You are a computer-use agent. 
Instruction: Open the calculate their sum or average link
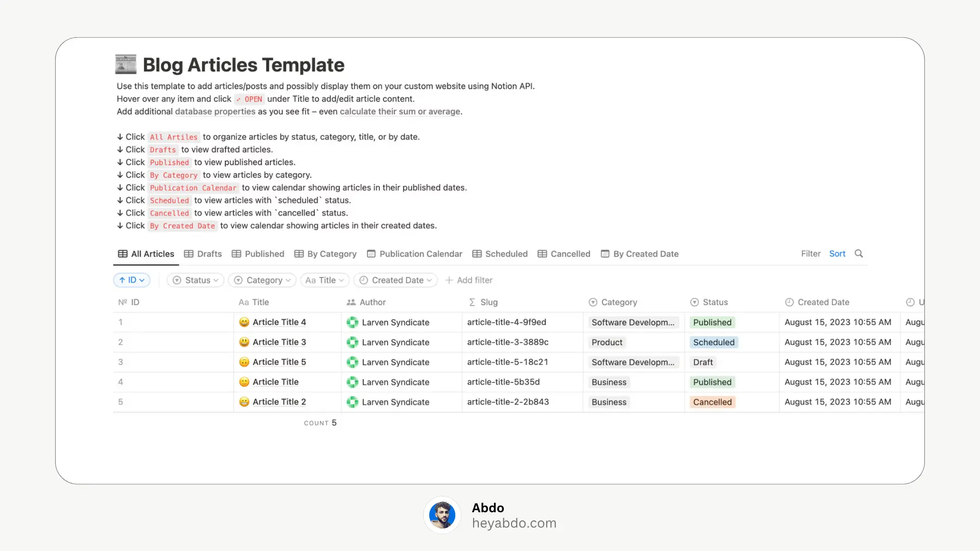(x=400, y=111)
